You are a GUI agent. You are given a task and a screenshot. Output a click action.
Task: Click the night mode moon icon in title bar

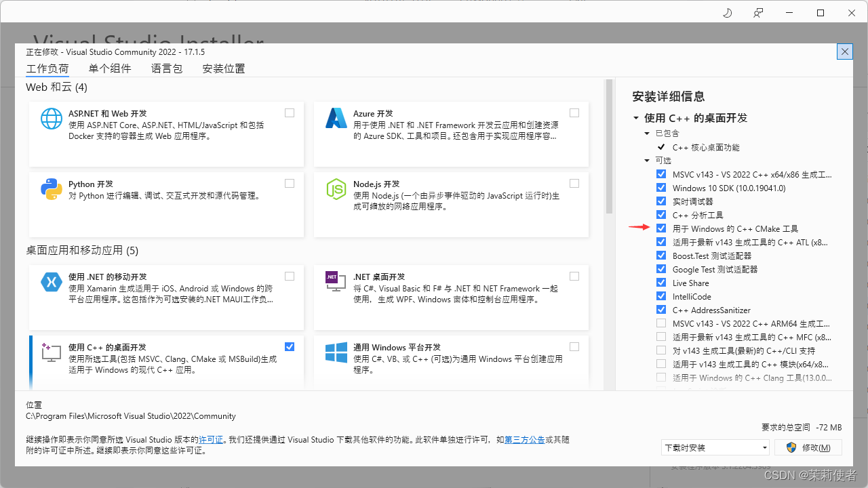(x=728, y=13)
